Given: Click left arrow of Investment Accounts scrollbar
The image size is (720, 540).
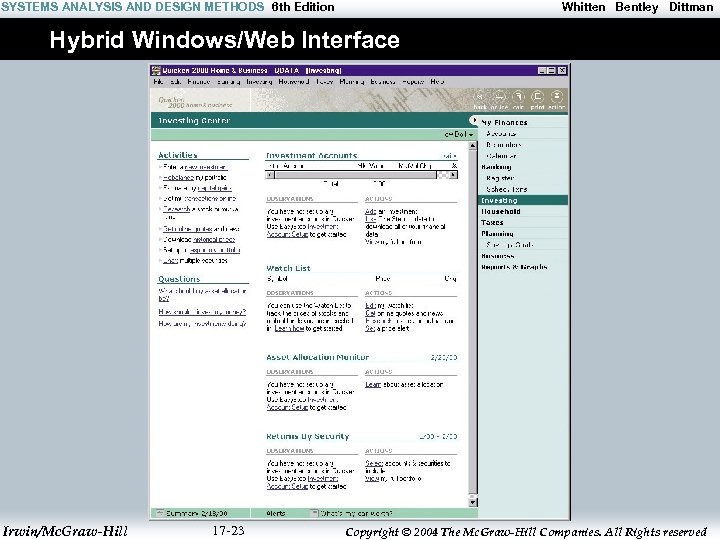Looking at the screenshot, I should [270, 175].
